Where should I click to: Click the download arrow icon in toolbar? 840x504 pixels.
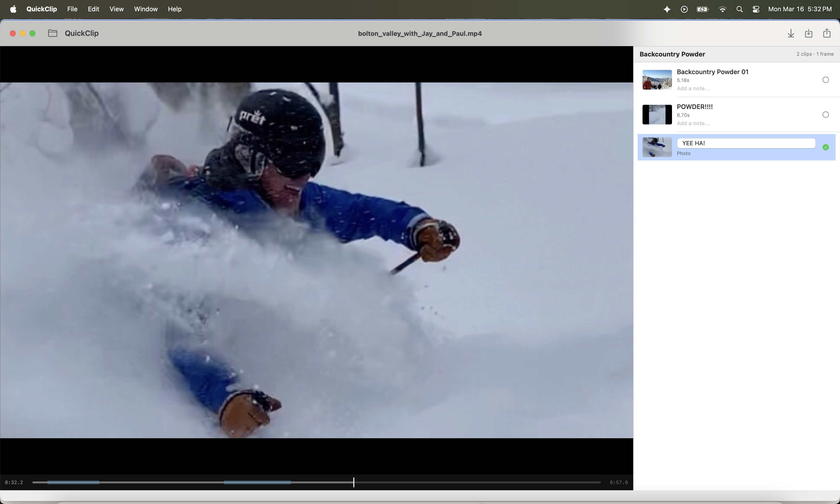(791, 33)
